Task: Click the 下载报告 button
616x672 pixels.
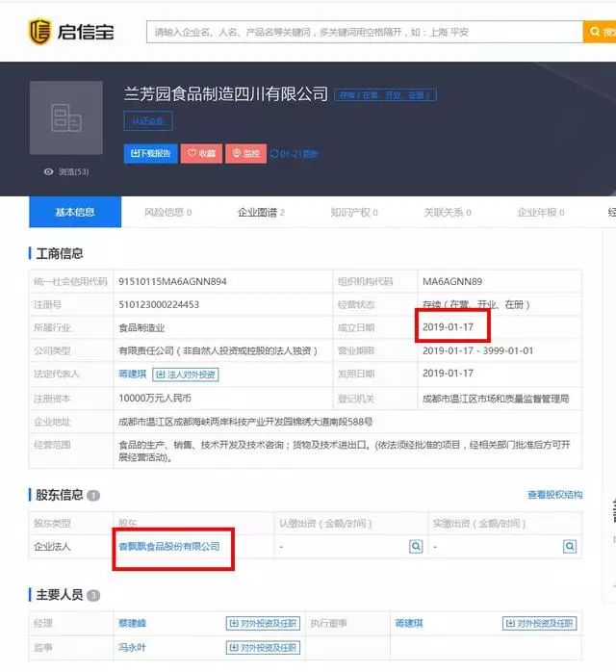Action: click(x=151, y=153)
